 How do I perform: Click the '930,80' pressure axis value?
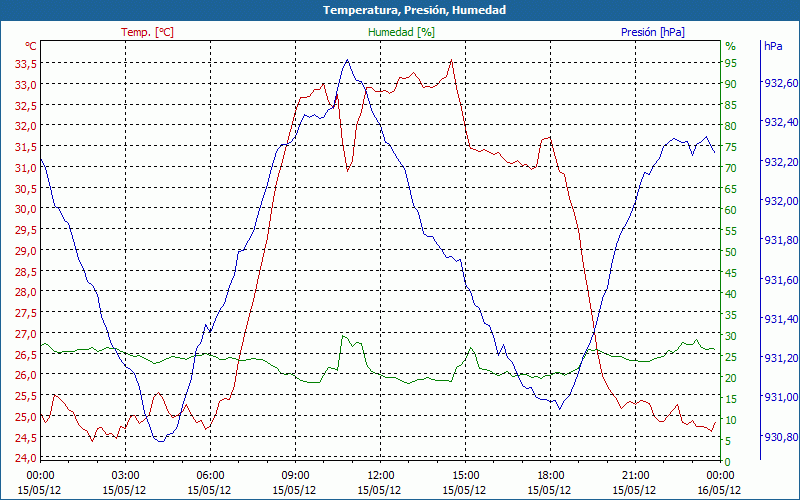point(779,437)
